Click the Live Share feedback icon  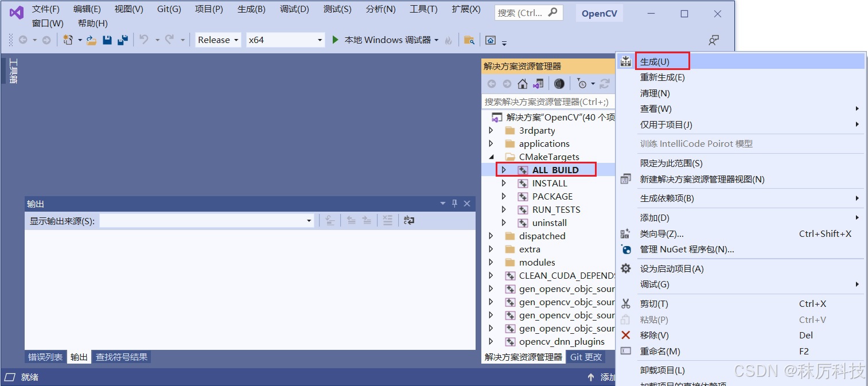pos(714,40)
